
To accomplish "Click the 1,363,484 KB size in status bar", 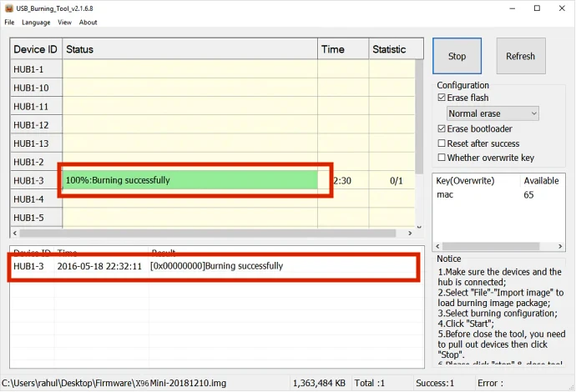I will (x=319, y=383).
